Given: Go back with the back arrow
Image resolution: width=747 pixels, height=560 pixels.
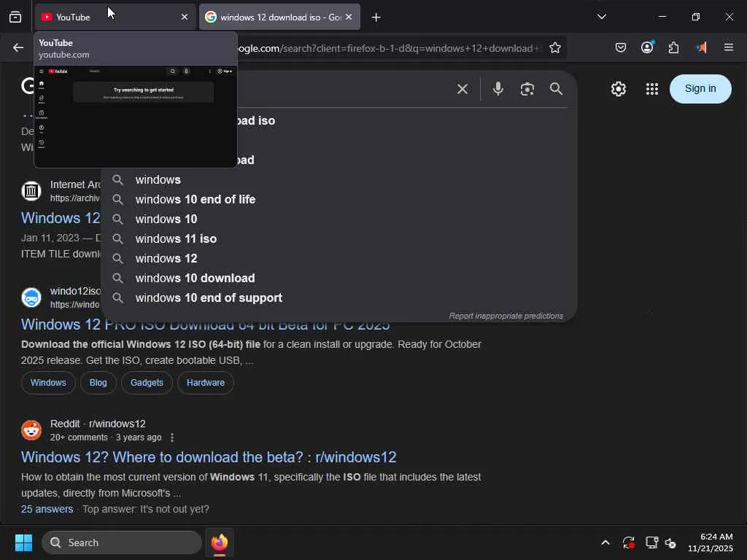Looking at the screenshot, I should click(x=18, y=47).
